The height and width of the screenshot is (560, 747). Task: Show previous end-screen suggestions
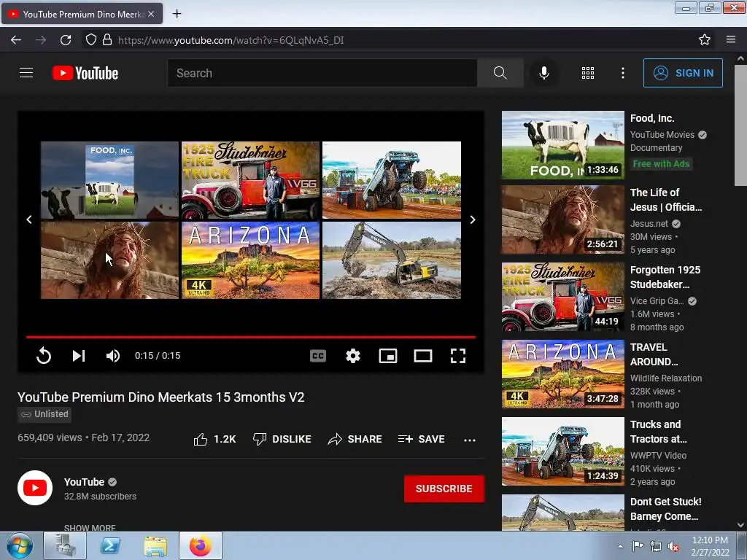coord(29,219)
